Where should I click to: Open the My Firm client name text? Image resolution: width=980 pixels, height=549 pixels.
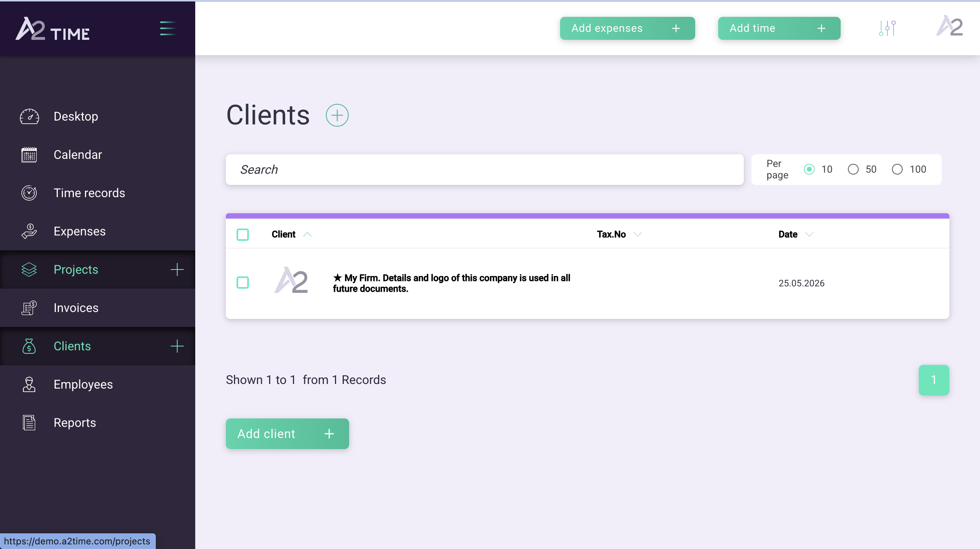coord(452,283)
